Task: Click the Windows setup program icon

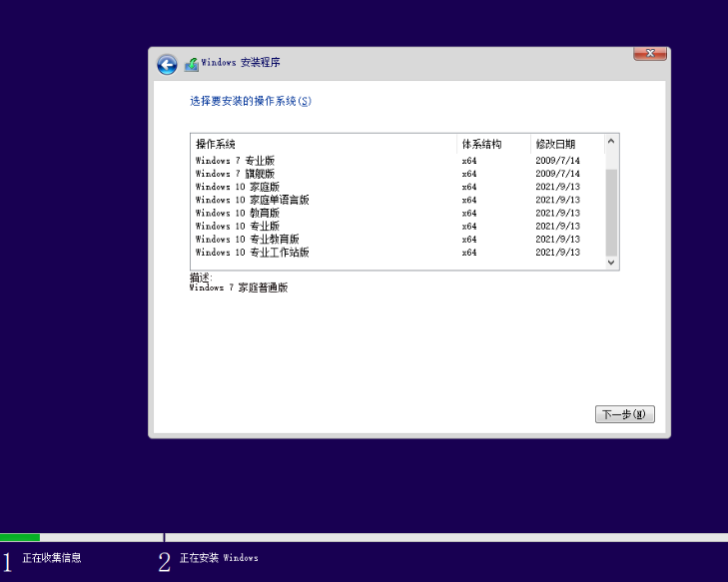Action: [x=192, y=64]
